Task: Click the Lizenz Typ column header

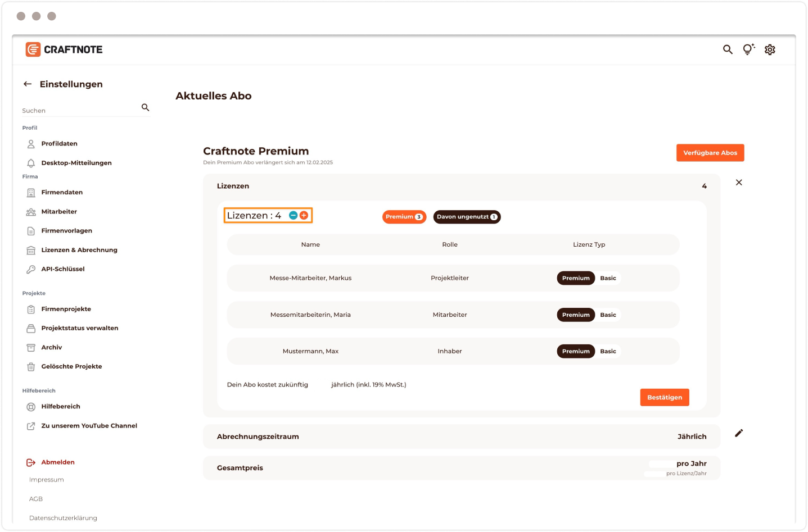Action: point(589,245)
